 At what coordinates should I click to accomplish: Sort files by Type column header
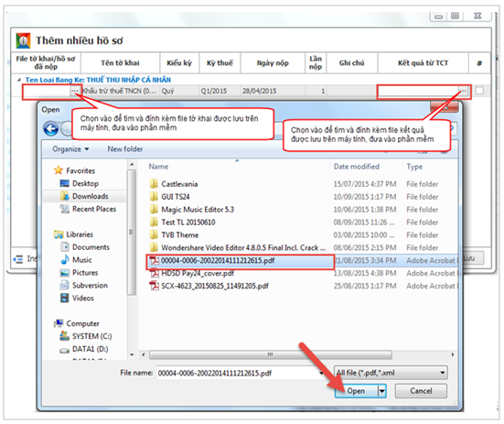point(414,167)
